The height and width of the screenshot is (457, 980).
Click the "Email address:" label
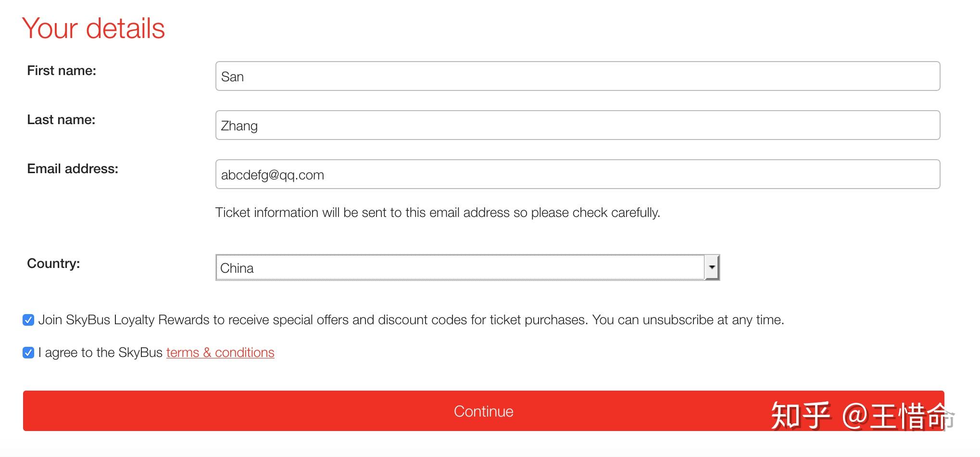pos(73,169)
